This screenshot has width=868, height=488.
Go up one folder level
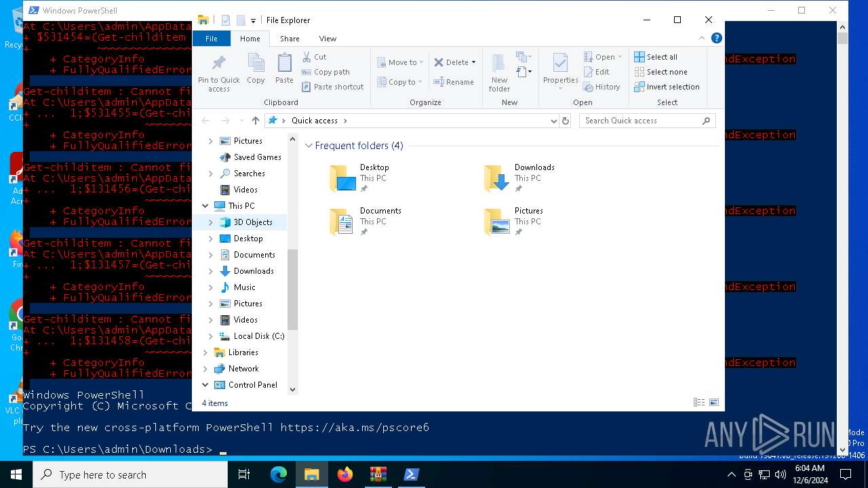pyautogui.click(x=255, y=121)
